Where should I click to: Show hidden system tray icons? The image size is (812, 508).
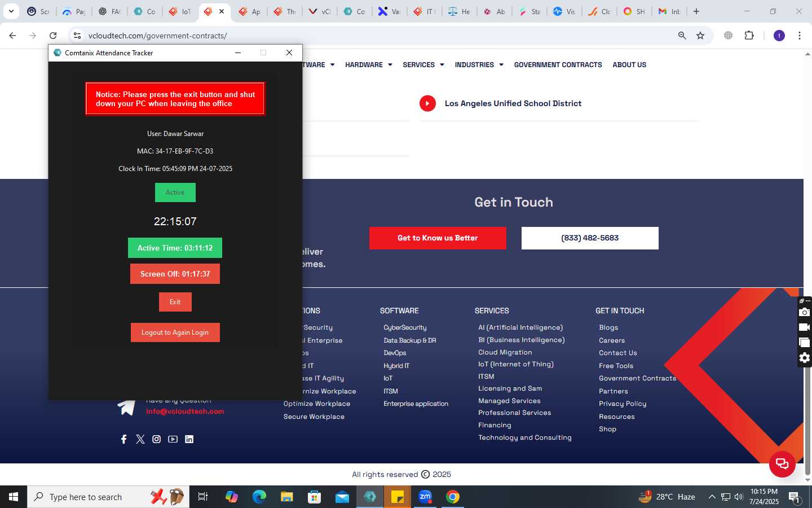coord(712,497)
